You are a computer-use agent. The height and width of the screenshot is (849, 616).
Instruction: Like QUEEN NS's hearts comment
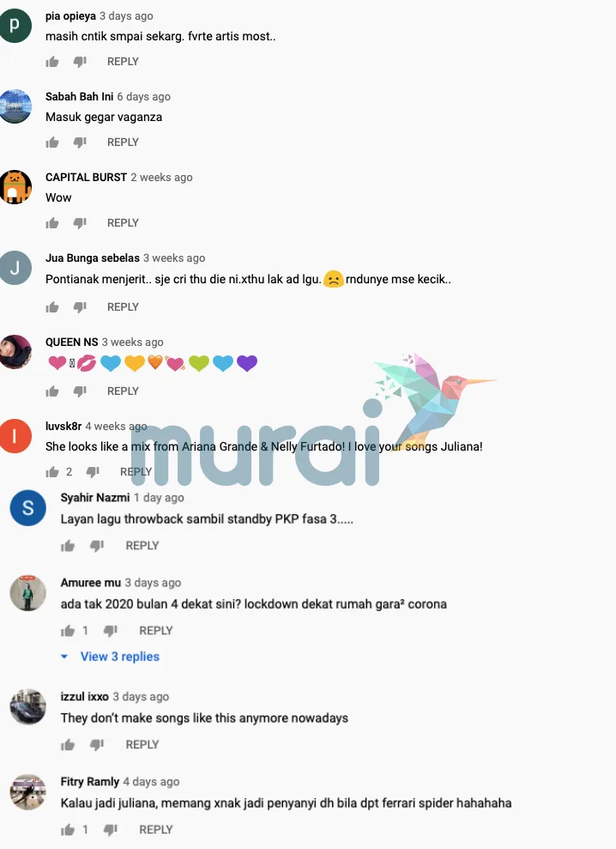(52, 391)
